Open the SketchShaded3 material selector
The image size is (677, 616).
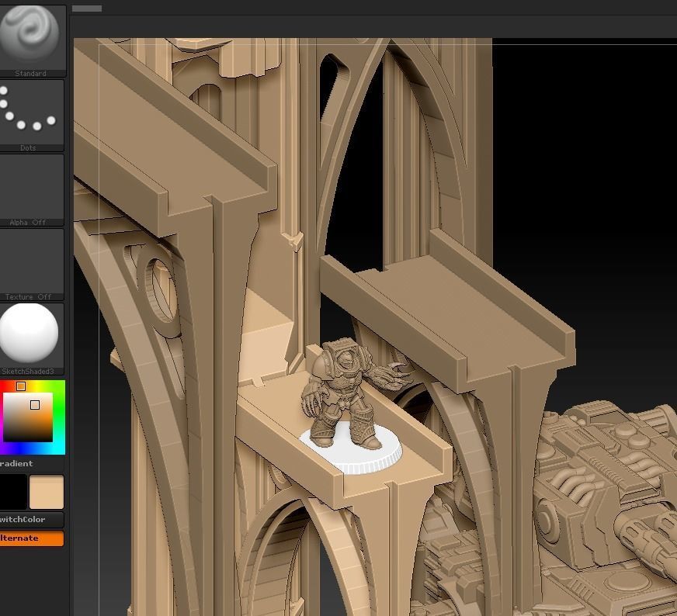coord(31,338)
